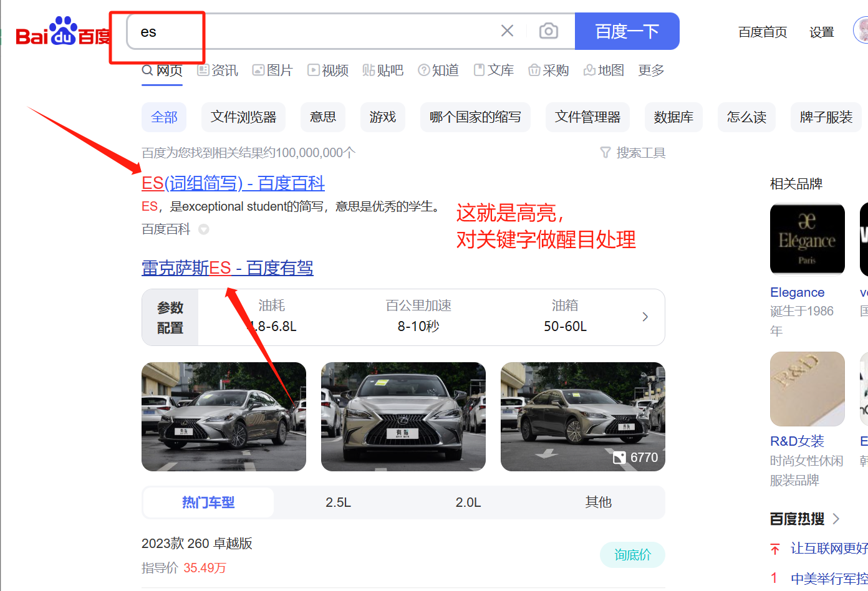Open the R&D女装 brand link
The height and width of the screenshot is (591, 868).
point(798,441)
